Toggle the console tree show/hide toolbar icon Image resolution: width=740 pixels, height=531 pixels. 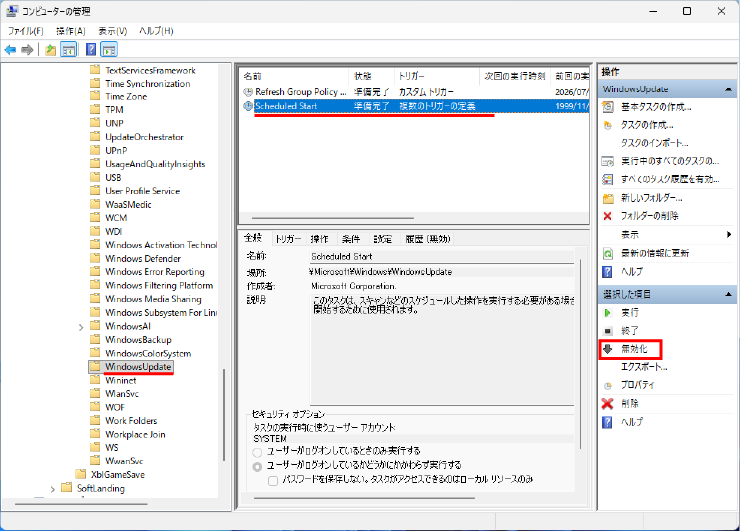point(69,50)
